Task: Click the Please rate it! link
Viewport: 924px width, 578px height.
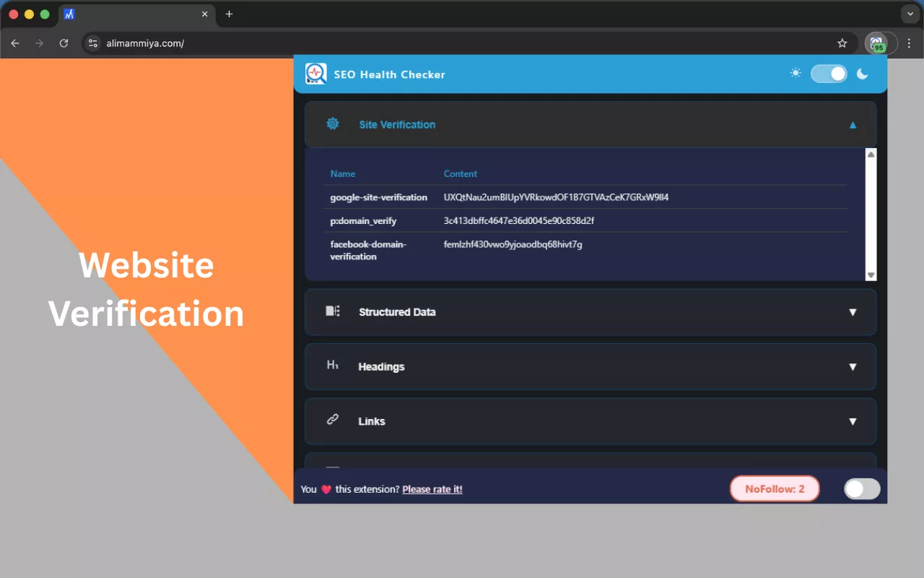Action: click(x=432, y=489)
